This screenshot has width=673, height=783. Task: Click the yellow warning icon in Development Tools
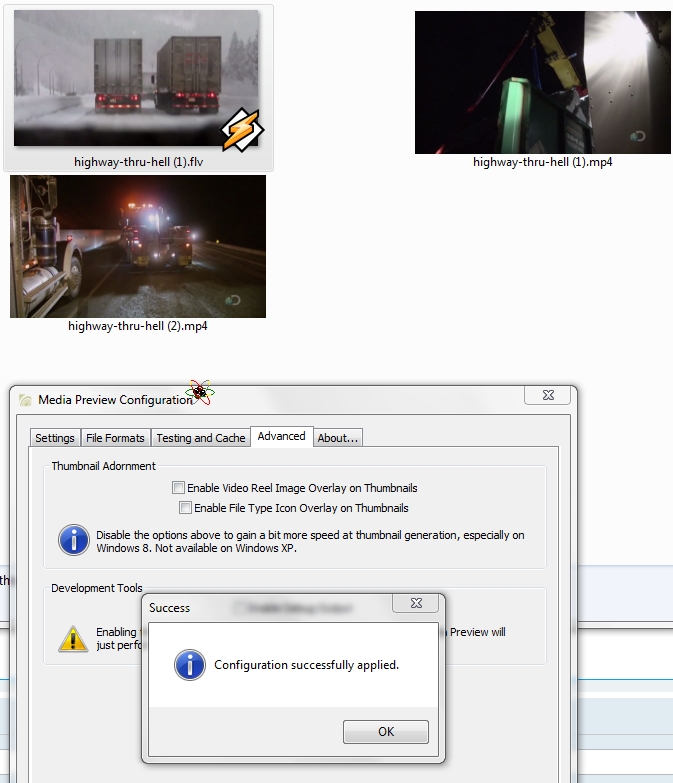click(x=73, y=638)
